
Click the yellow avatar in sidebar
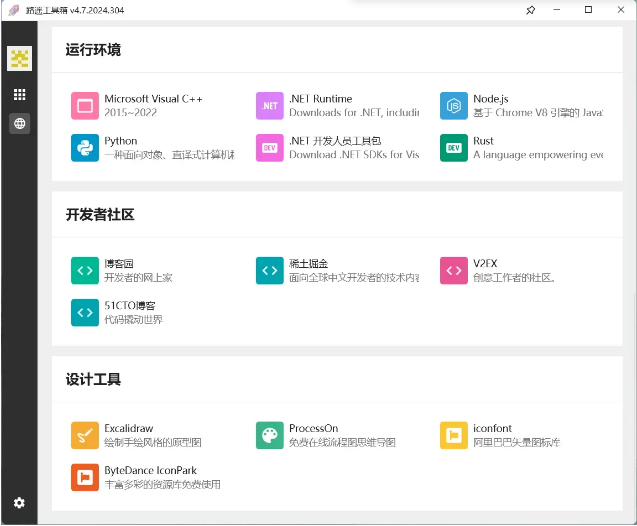[20, 59]
